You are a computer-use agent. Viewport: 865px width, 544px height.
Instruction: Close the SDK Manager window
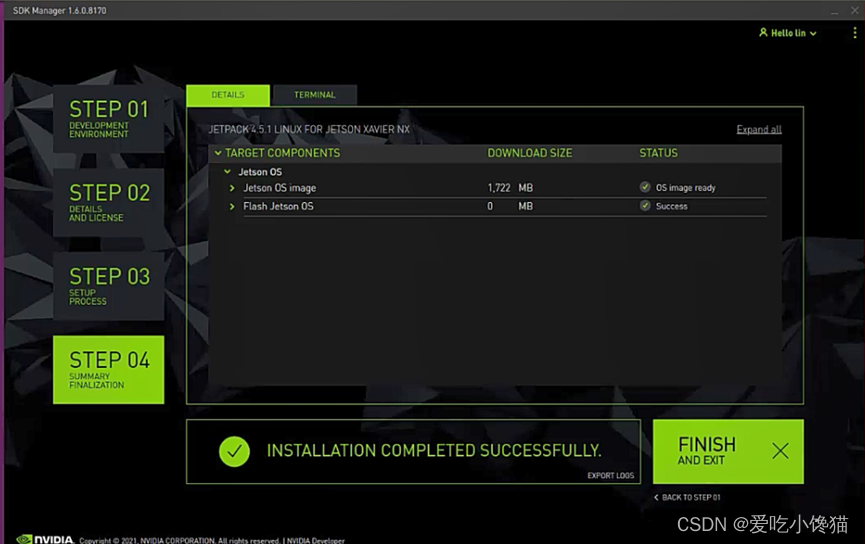click(855, 10)
